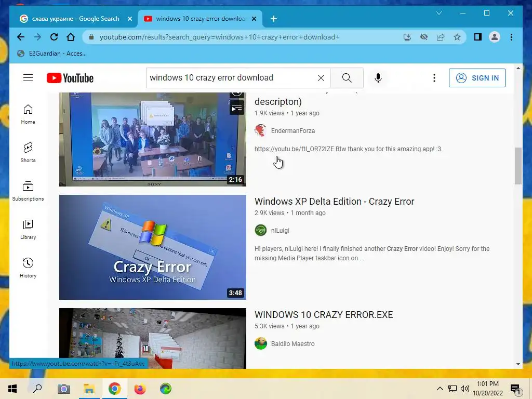This screenshot has width=532, height=399.
Task: Open File Explorer from the taskbar
Action: tap(89, 389)
